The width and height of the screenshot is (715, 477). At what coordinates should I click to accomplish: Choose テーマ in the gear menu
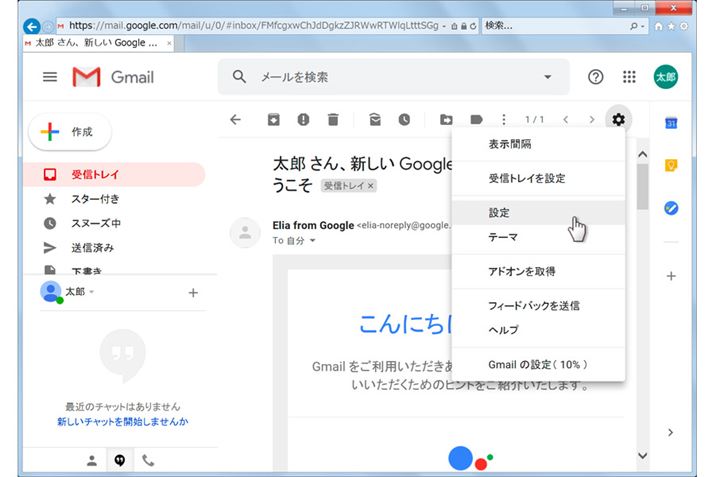point(539,237)
